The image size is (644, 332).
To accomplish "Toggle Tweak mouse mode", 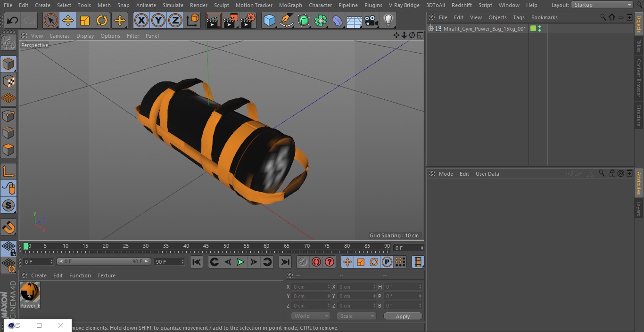I will [x=8, y=188].
